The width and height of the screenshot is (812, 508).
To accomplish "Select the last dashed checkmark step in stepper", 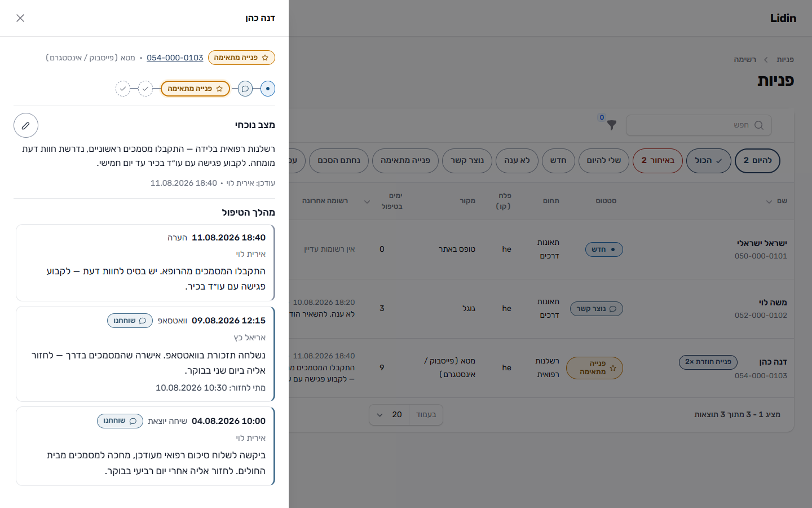I will click(x=123, y=89).
